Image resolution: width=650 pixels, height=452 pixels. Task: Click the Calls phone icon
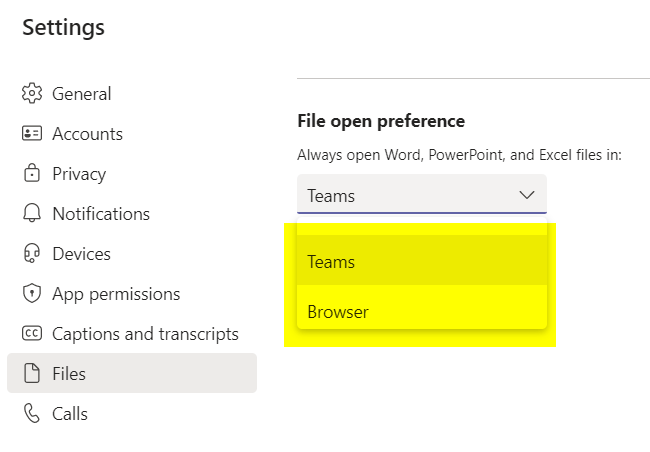pos(31,414)
